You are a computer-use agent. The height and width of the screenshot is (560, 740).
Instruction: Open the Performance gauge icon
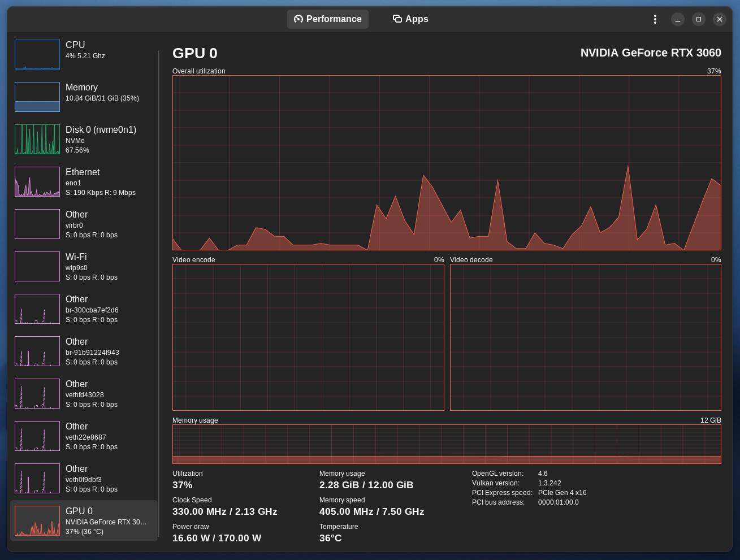click(298, 19)
